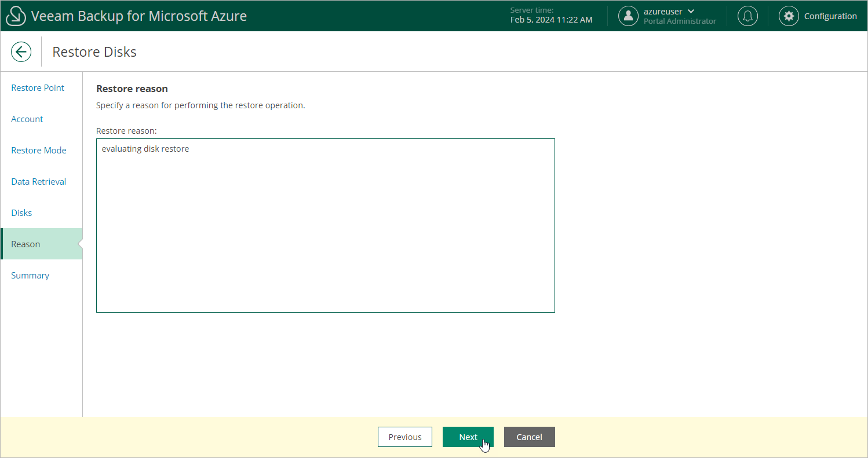Click the 'Restore reason' bold heading
The image size is (868, 458).
[x=132, y=89]
